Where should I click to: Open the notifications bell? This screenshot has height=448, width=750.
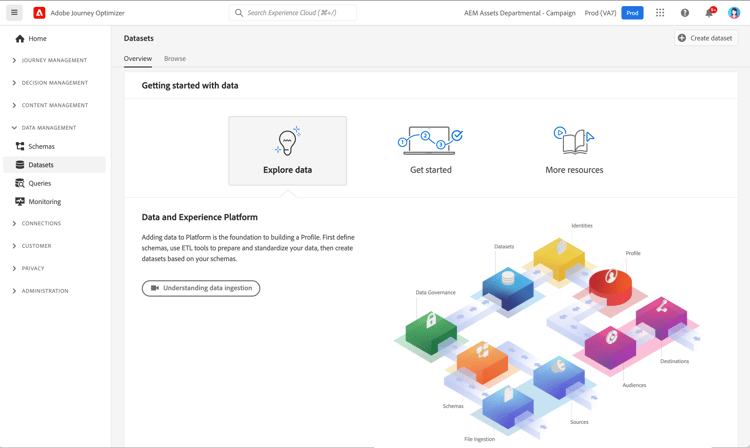(x=709, y=13)
